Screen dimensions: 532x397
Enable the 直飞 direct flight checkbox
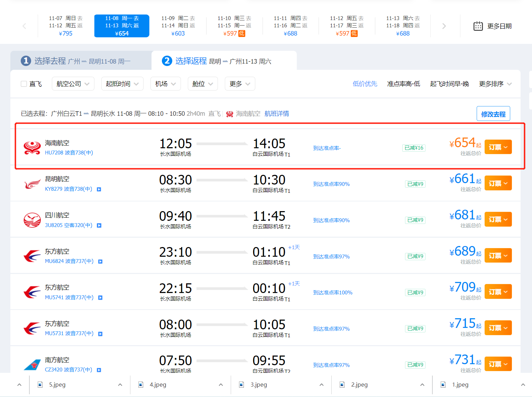coord(24,84)
